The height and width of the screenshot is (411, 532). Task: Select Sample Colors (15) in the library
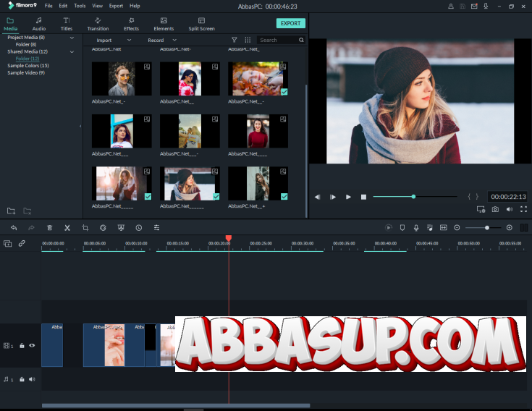click(28, 65)
